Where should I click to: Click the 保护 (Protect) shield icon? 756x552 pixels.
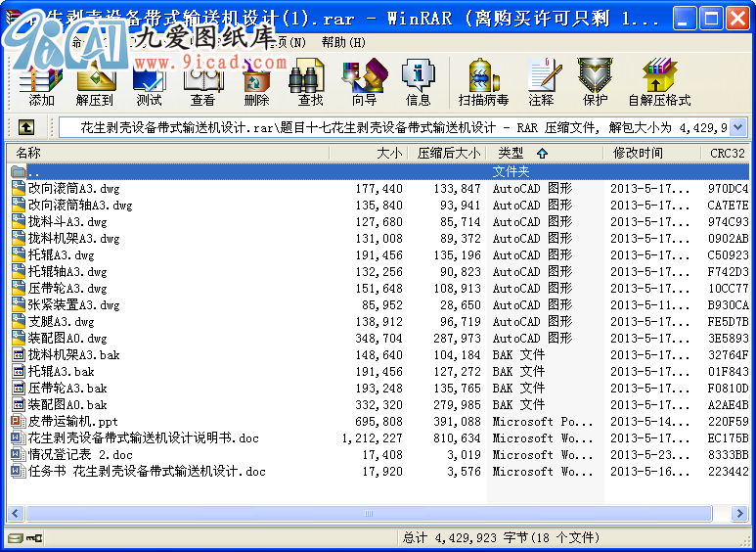point(595,82)
